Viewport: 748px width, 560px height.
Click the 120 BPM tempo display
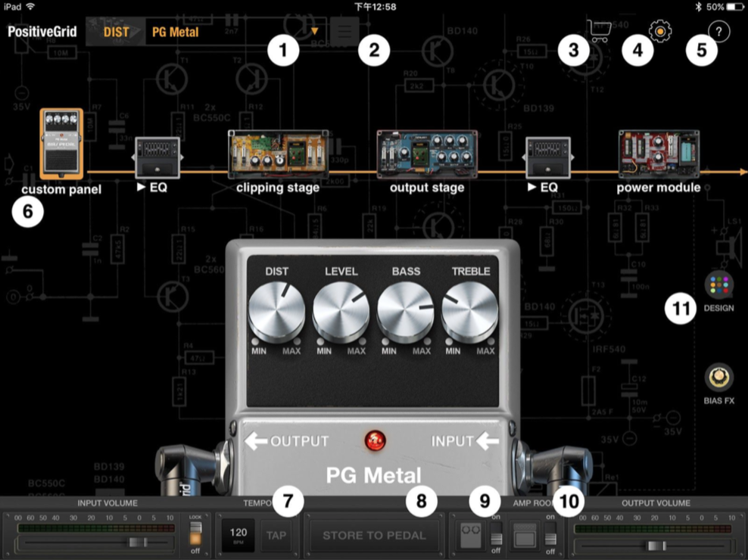[238, 535]
